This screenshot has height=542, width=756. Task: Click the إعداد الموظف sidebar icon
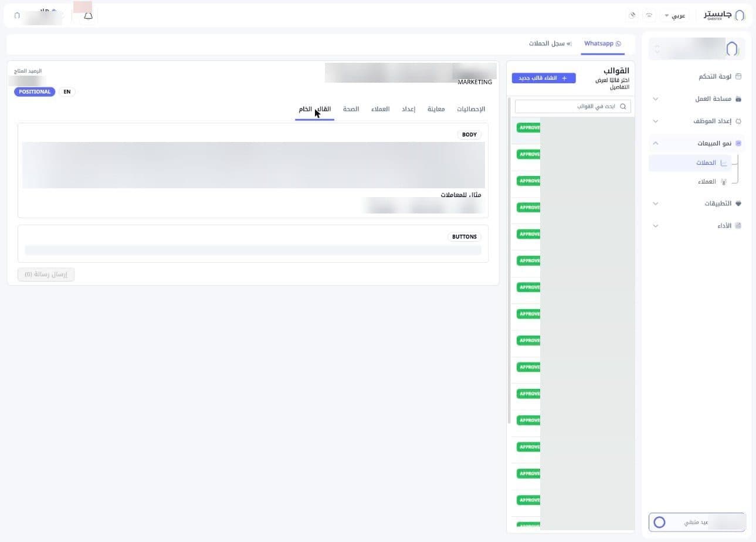(x=738, y=121)
